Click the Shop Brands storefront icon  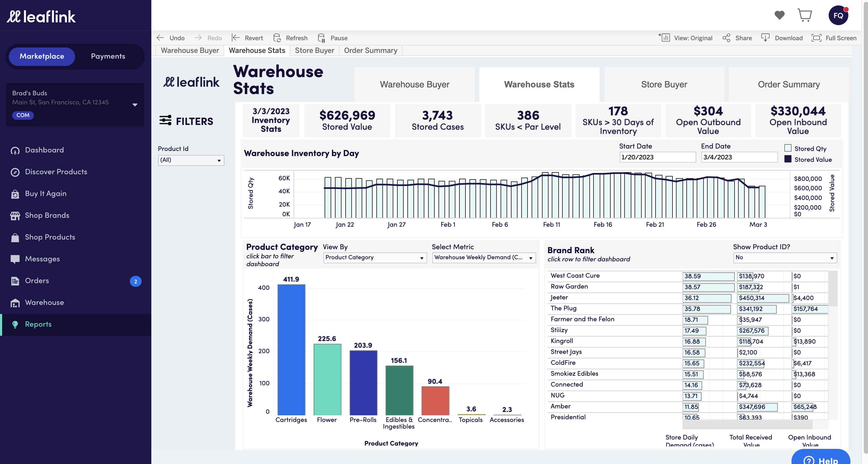coord(15,216)
